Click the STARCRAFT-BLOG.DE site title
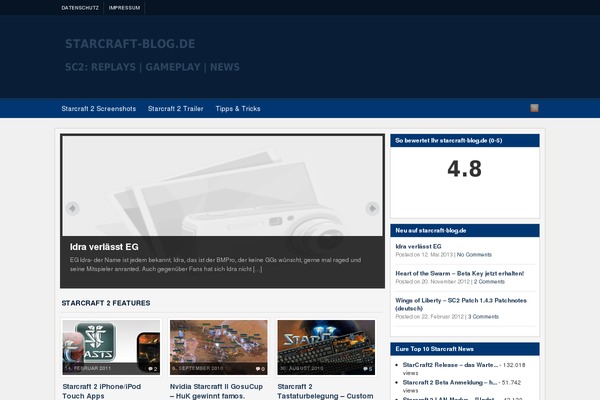This screenshot has height=400, width=600. tap(130, 44)
